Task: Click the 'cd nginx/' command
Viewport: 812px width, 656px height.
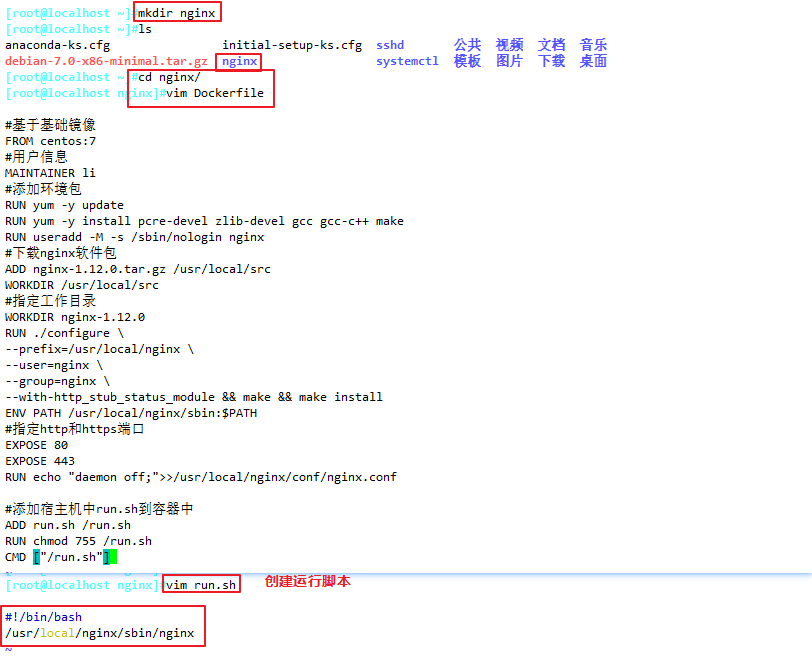Action: tap(169, 78)
